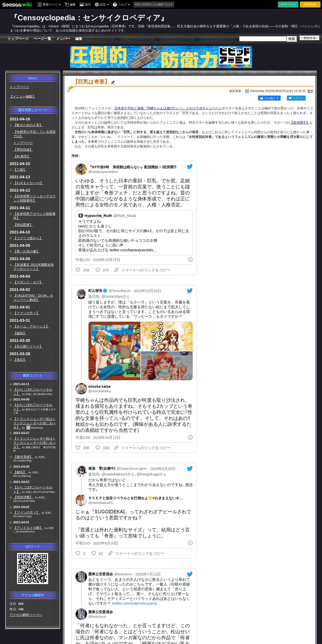Screen dimensions: 322x644
Task: Click the link icon on the 208-likes tweet
Action: (116, 448)
